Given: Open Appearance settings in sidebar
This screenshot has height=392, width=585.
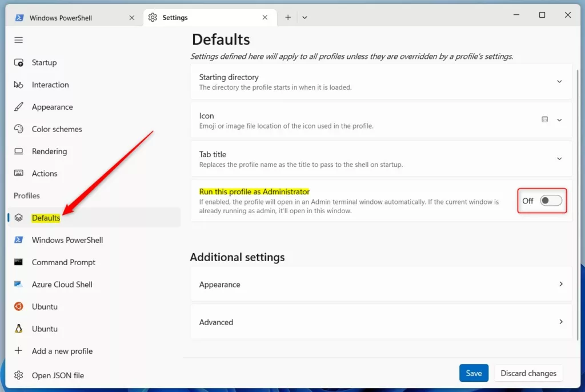Looking at the screenshot, I should click(94, 107).
